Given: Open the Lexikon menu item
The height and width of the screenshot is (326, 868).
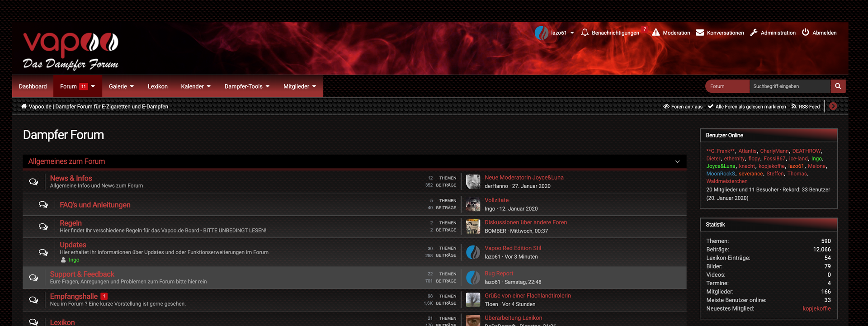Looking at the screenshot, I should pyautogui.click(x=157, y=86).
